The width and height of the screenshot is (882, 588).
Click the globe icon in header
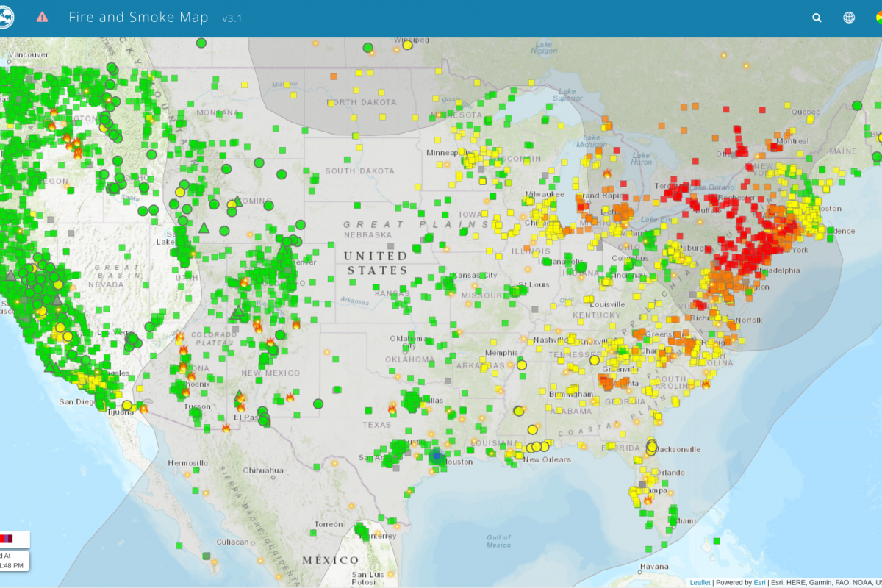(849, 18)
